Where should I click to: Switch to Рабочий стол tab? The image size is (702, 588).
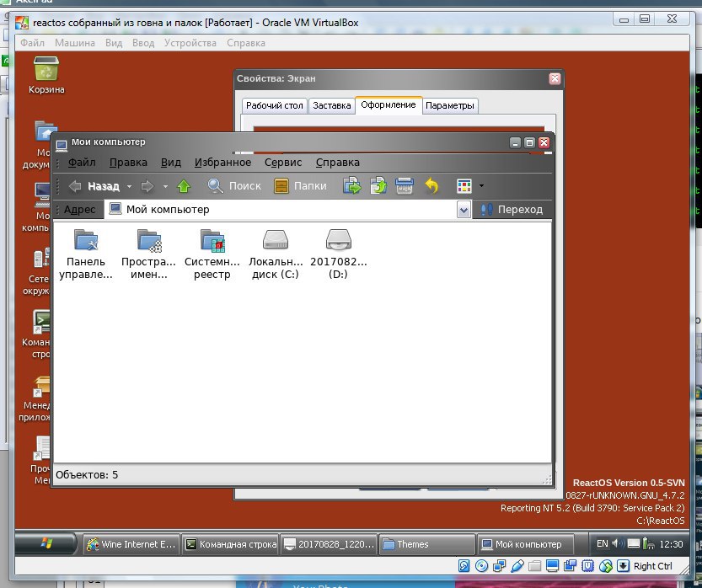click(275, 105)
